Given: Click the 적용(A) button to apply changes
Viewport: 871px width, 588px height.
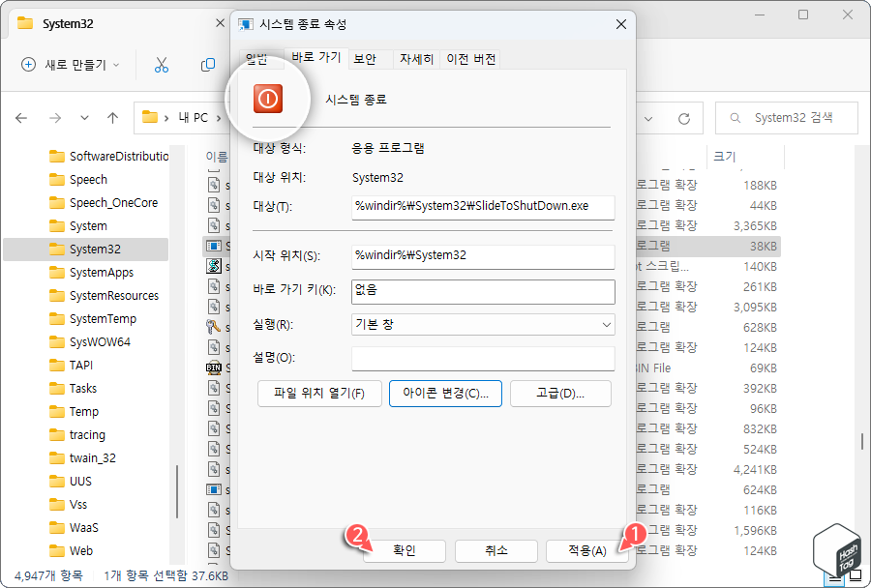Looking at the screenshot, I should [587, 550].
